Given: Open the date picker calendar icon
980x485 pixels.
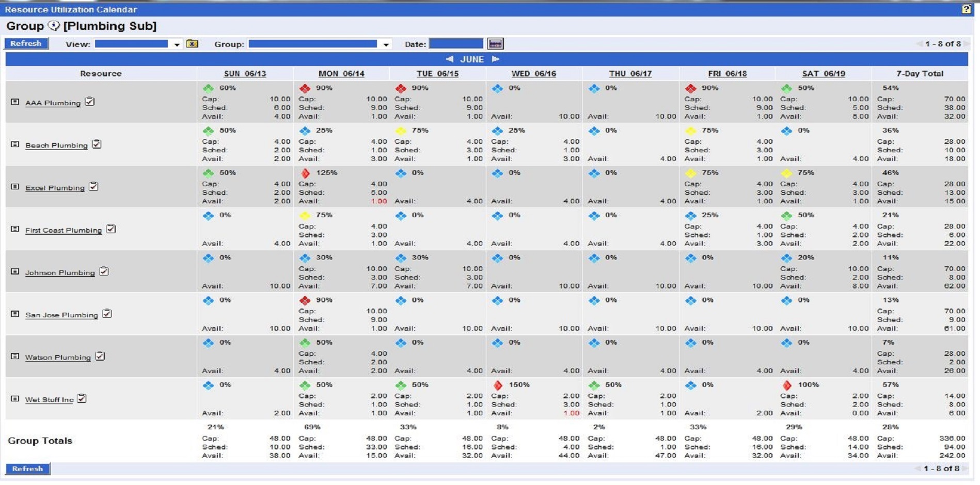Looking at the screenshot, I should (495, 44).
